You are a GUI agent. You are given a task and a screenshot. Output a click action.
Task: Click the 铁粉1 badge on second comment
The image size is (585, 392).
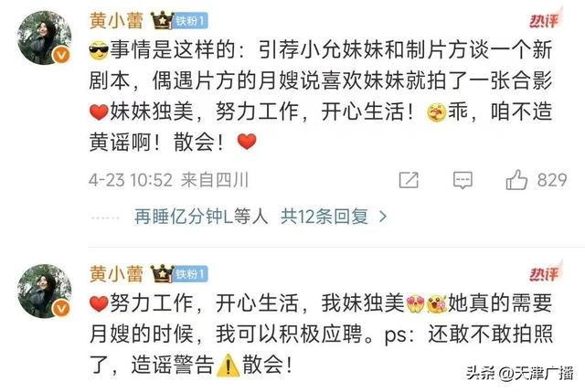tap(191, 274)
